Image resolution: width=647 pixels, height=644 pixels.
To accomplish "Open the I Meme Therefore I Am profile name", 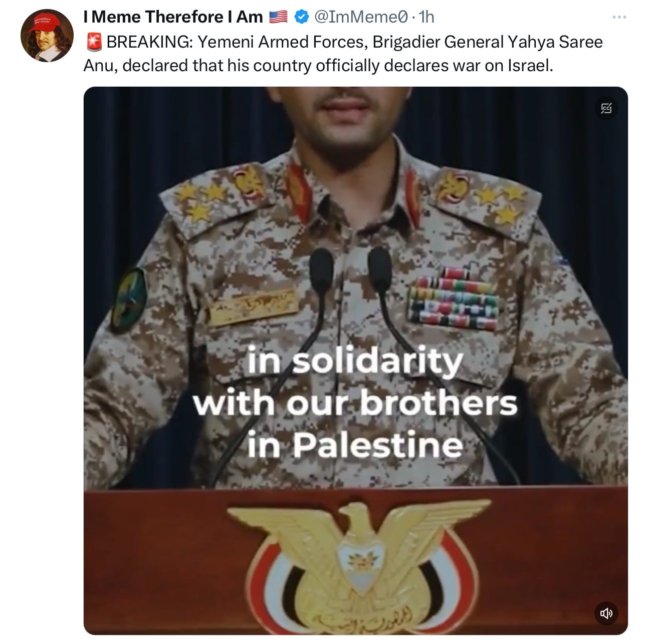I will click(x=173, y=17).
